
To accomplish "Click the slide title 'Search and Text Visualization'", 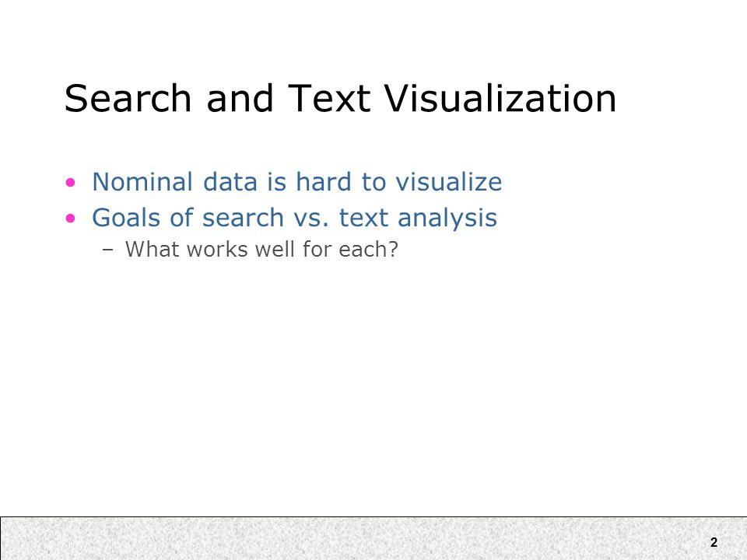I will click(x=340, y=98).
